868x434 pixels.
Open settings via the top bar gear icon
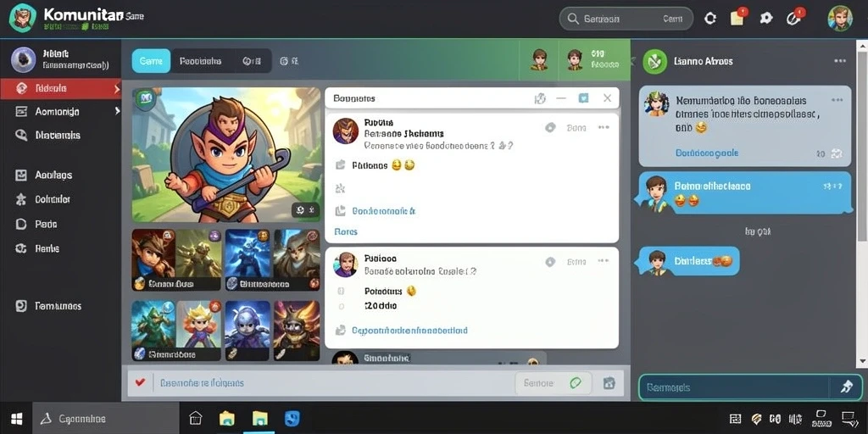pyautogui.click(x=766, y=19)
